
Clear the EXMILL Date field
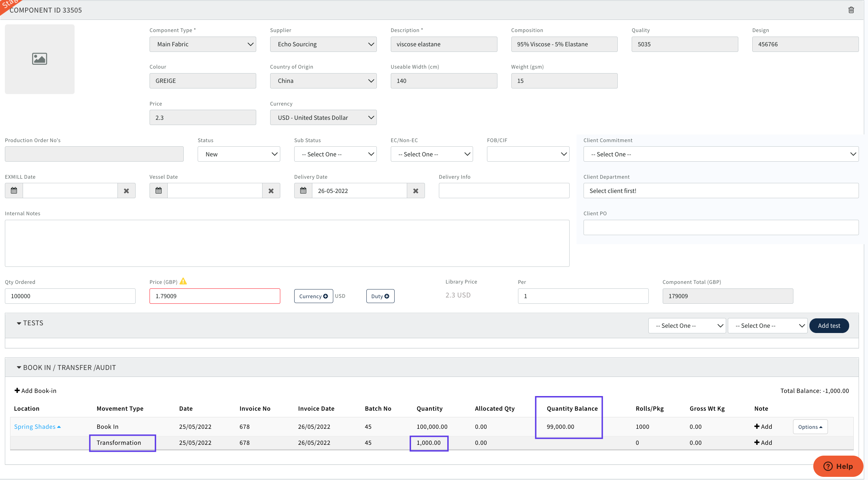click(126, 191)
